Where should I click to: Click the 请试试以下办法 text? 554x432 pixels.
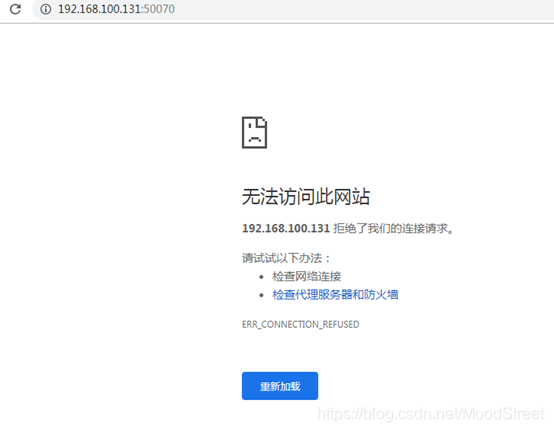click(286, 258)
